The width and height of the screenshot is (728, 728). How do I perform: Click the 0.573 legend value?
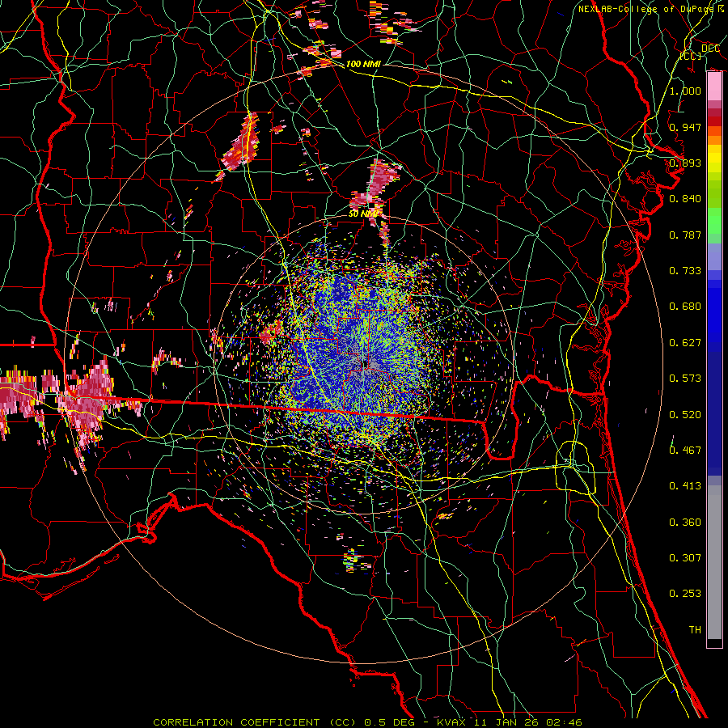(x=685, y=379)
